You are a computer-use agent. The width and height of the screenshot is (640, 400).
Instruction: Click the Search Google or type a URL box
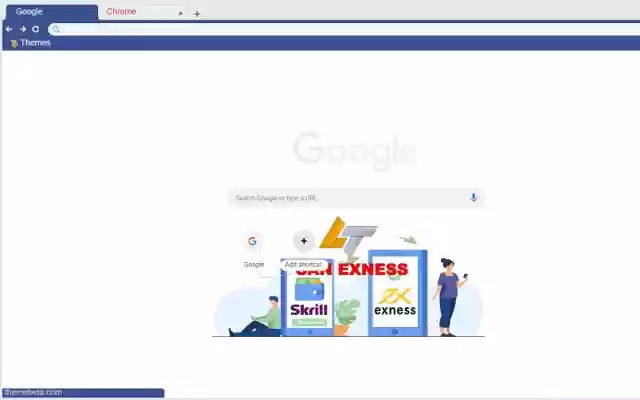356,198
